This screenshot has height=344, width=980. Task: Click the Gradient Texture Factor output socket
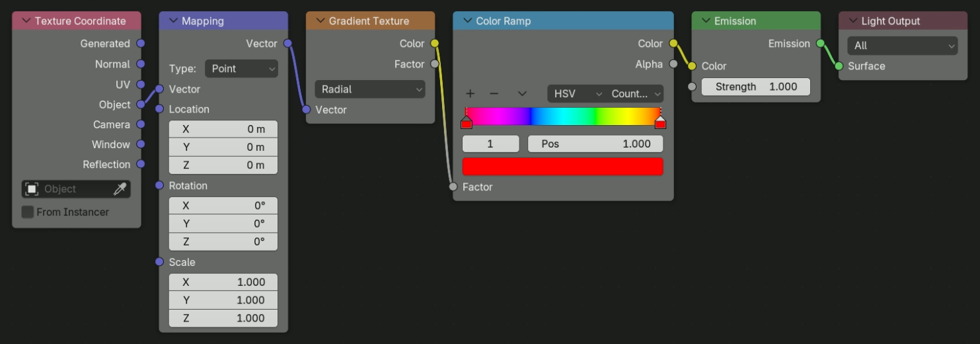point(434,64)
